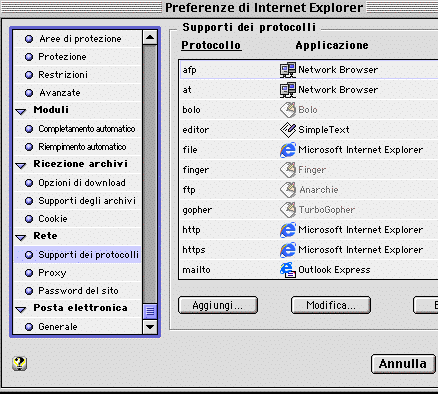Select the ftp protocol text
The height and width of the screenshot is (394, 438).
[x=189, y=190]
